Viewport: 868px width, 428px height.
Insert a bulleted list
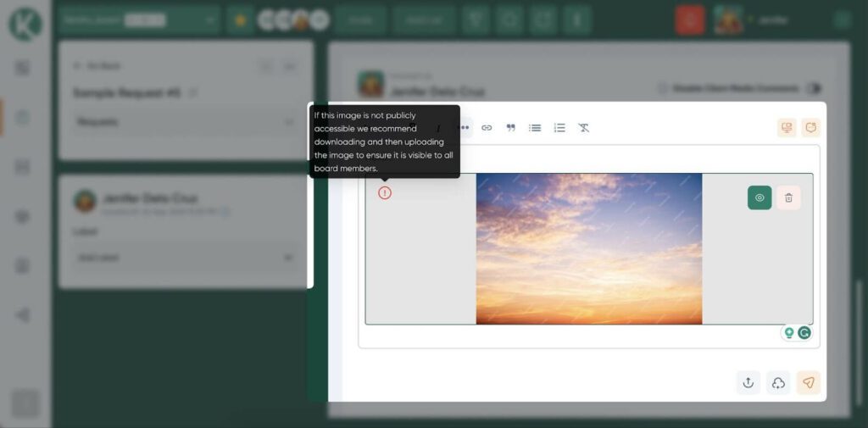click(535, 128)
